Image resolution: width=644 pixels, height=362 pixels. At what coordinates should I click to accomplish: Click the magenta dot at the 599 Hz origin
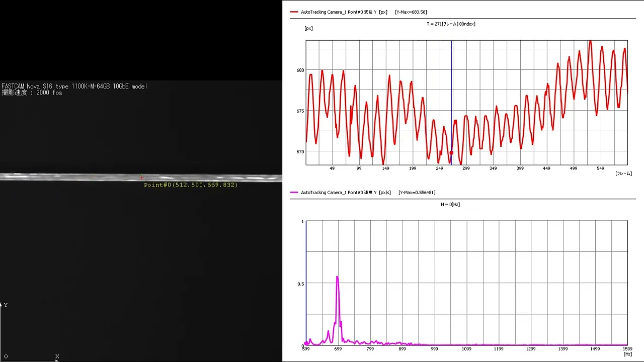tap(306, 343)
